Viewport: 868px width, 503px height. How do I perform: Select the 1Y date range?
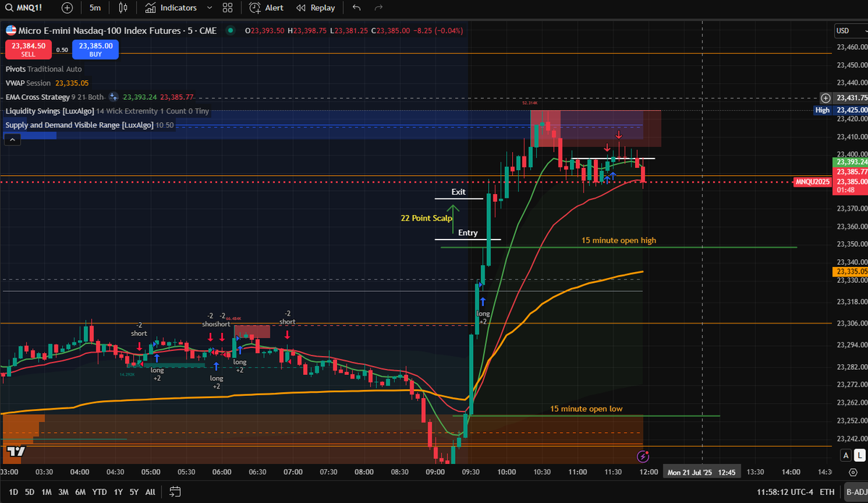[x=119, y=492]
